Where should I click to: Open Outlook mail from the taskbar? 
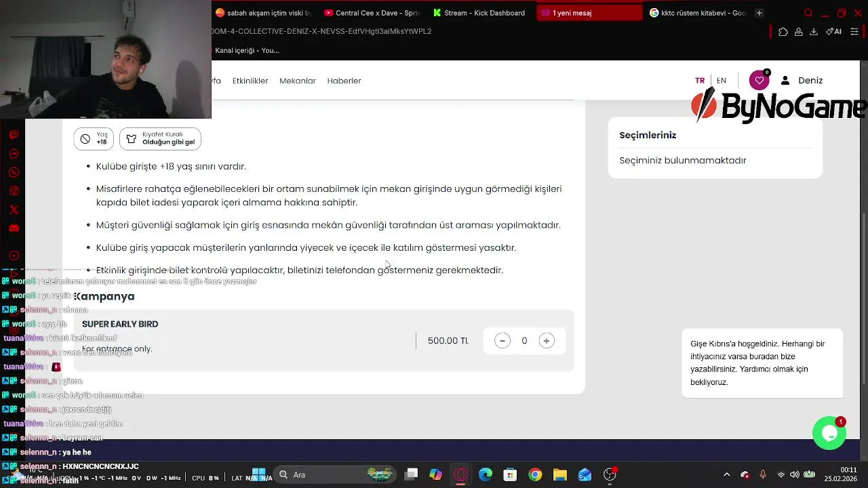click(x=585, y=474)
